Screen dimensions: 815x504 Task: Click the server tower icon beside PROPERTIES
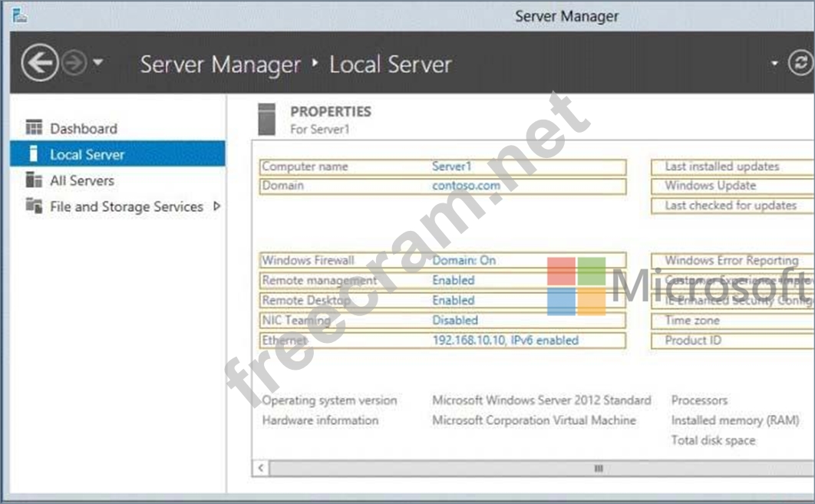(x=266, y=119)
